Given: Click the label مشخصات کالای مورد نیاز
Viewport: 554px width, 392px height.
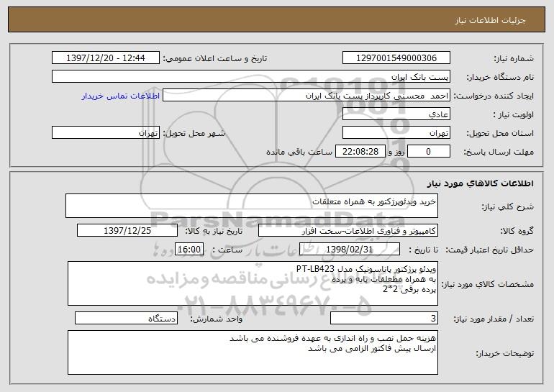Looking at the screenshot, I should click(x=488, y=284).
